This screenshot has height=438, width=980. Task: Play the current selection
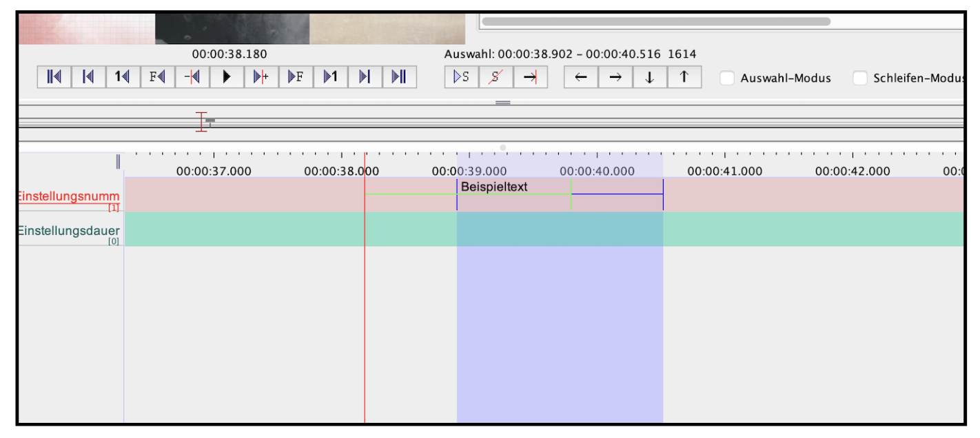pos(461,77)
